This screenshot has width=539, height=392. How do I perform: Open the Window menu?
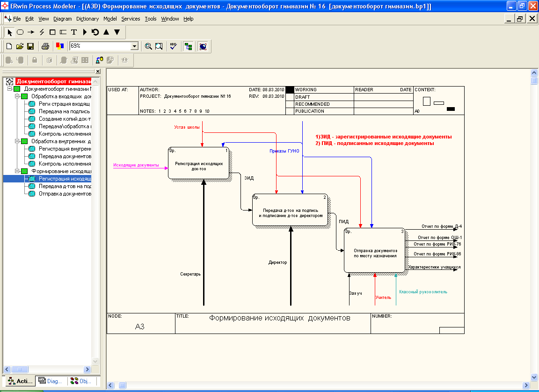point(170,19)
